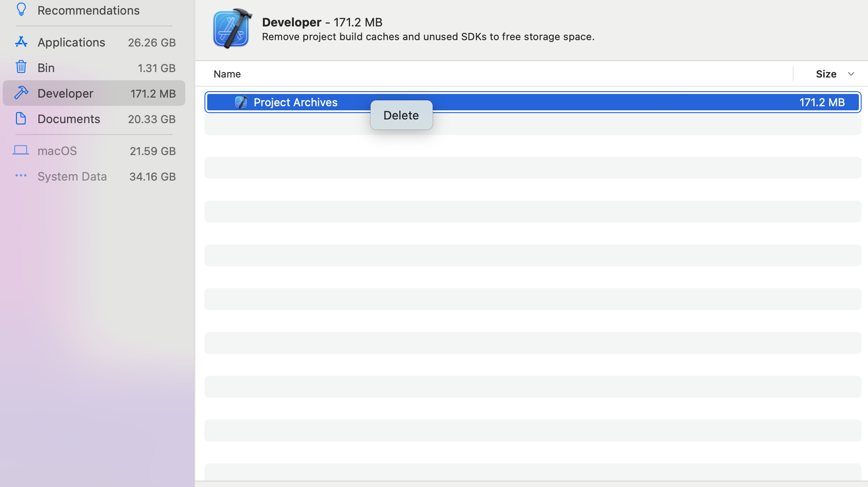The image size is (868, 487).
Task: Click the 1.31 GB Bin size
Action: 157,68
